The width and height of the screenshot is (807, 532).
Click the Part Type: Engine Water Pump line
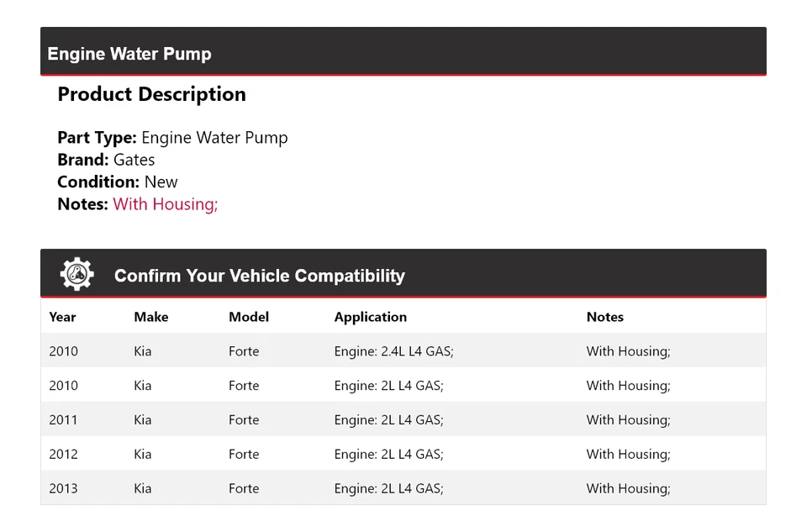pos(172,138)
